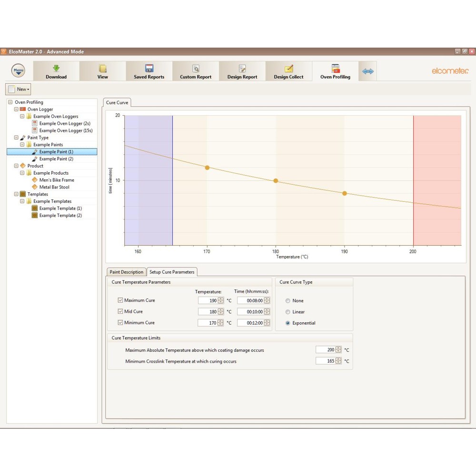Select Men's Bike Frame product icon
Screen dimensions: 476x476
click(35, 180)
